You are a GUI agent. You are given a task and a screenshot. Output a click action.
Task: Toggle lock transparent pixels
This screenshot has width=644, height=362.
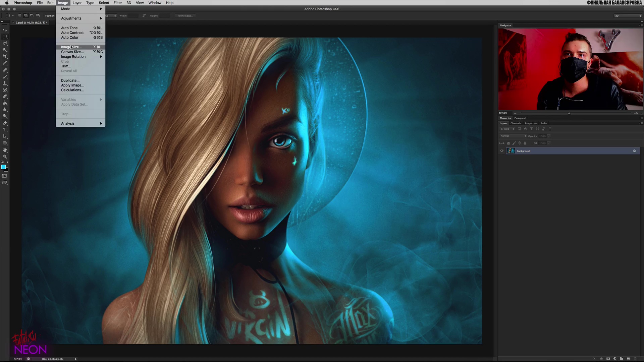pos(508,143)
